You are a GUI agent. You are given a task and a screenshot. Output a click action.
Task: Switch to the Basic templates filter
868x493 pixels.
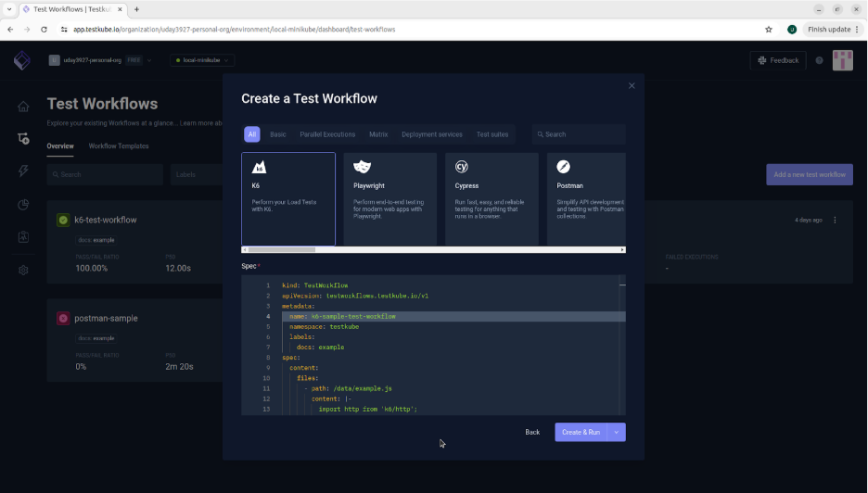278,134
